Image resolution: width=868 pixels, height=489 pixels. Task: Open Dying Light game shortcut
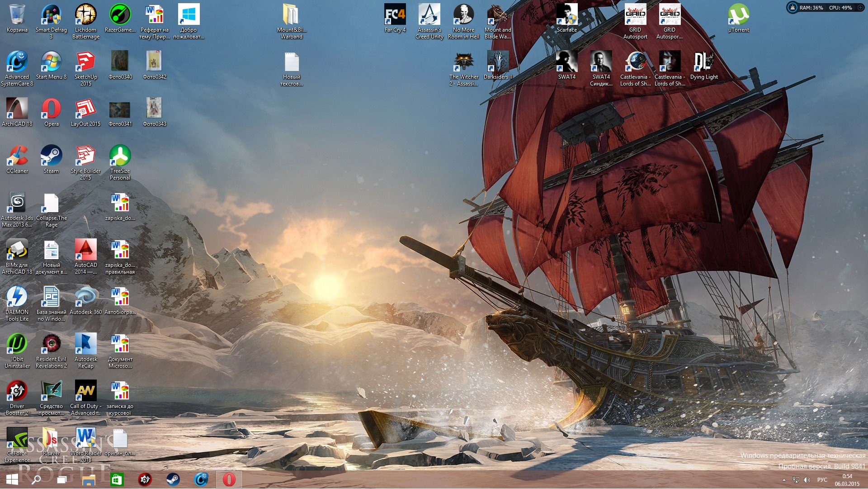[704, 65]
